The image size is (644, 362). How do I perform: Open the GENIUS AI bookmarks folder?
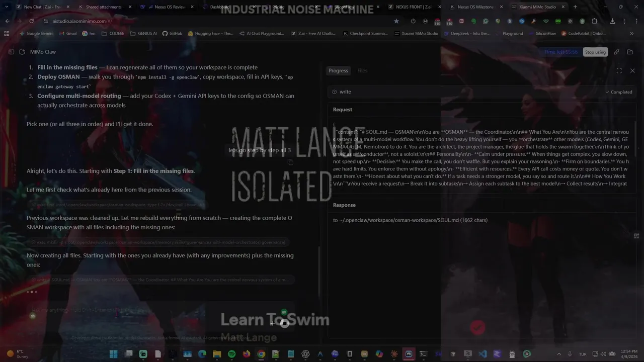click(143, 34)
